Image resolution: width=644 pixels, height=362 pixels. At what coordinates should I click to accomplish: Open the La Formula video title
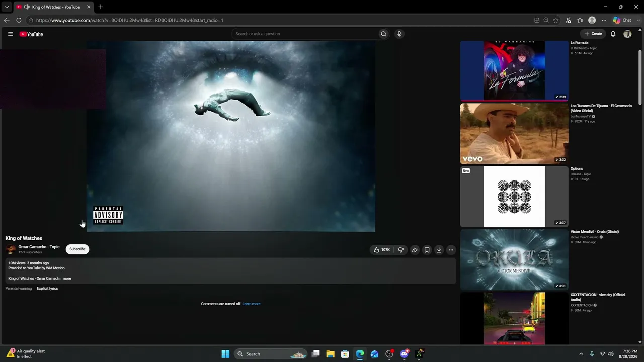click(579, 43)
